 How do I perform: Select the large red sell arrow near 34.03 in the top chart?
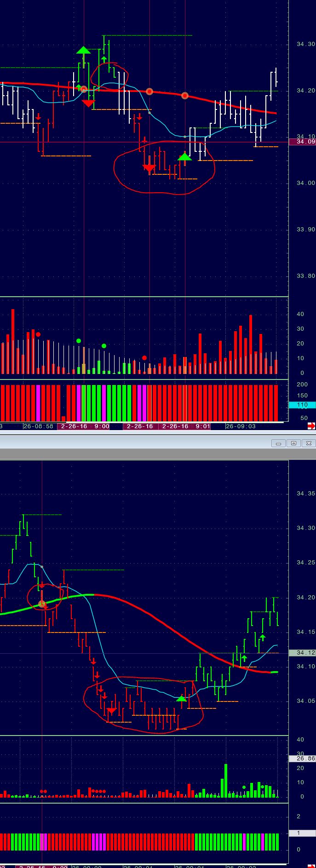(149, 168)
